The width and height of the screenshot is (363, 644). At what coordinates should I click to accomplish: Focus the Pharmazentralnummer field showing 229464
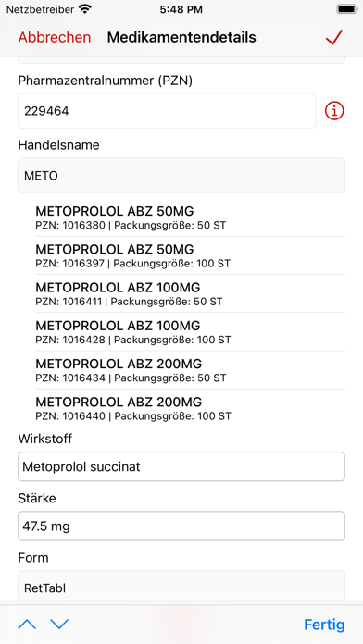point(167,111)
